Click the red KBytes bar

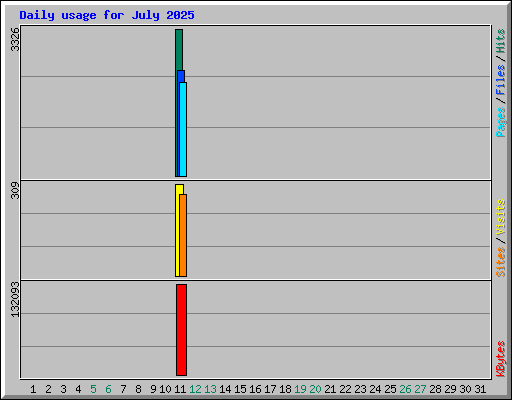click(x=181, y=330)
